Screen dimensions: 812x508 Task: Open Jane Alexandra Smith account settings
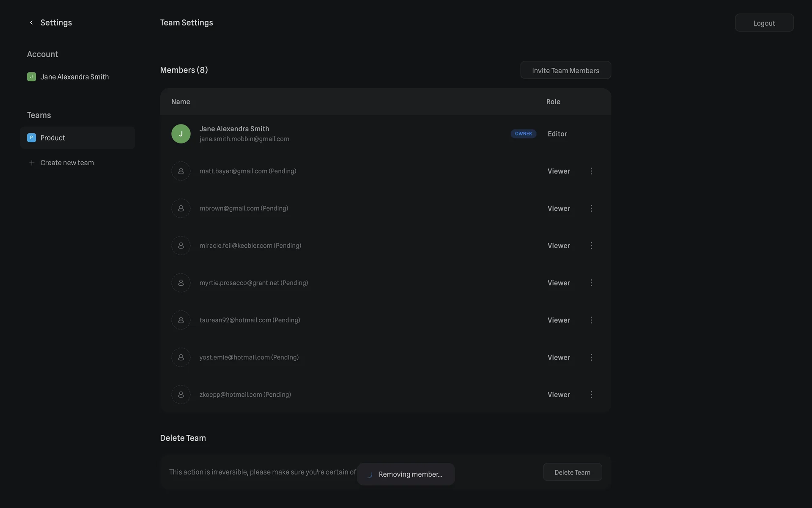[x=74, y=77]
